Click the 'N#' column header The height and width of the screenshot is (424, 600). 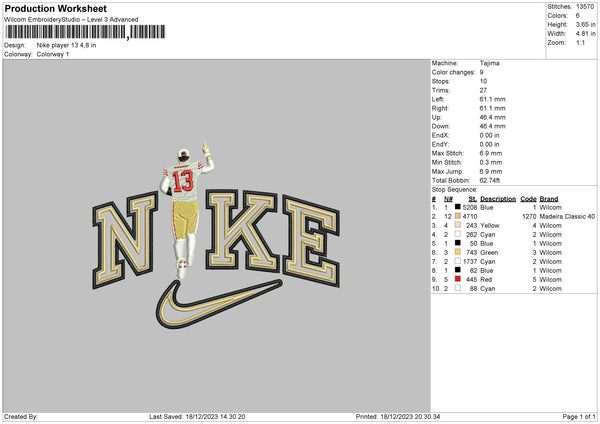pyautogui.click(x=448, y=199)
